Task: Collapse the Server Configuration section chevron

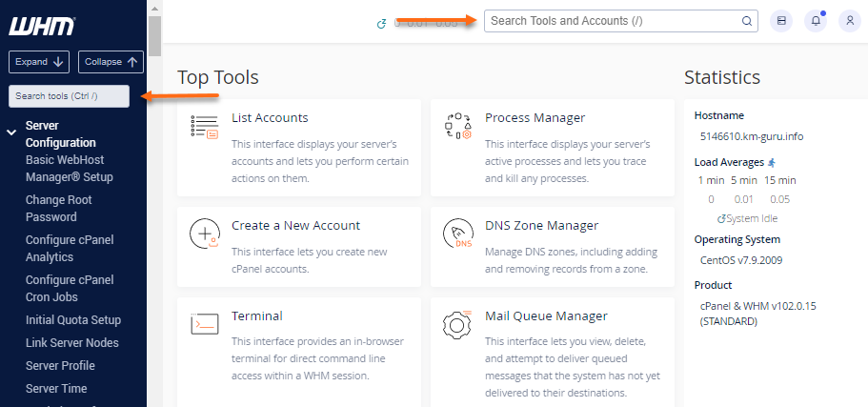Action: point(11,132)
